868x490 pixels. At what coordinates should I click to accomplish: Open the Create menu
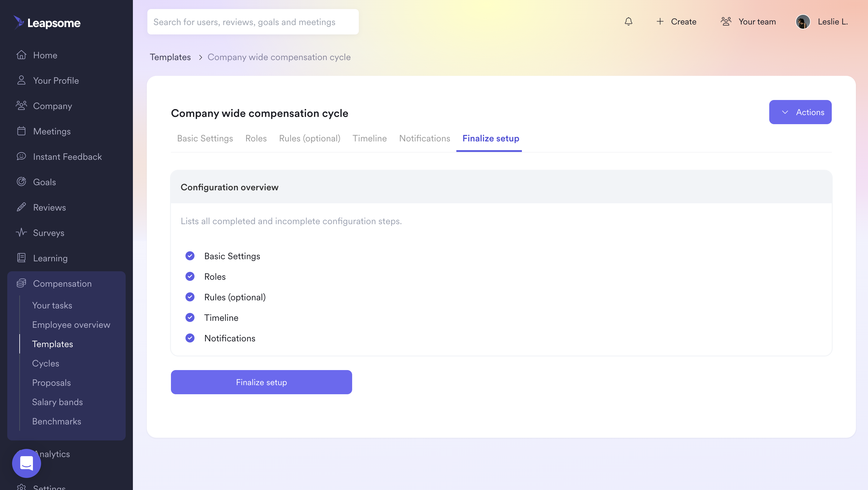(x=676, y=21)
